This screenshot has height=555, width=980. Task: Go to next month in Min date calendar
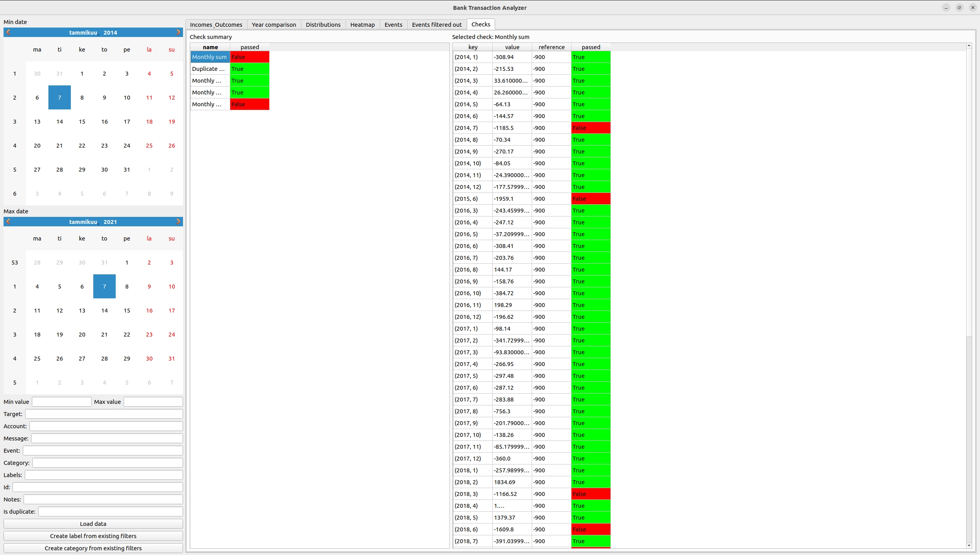click(178, 32)
